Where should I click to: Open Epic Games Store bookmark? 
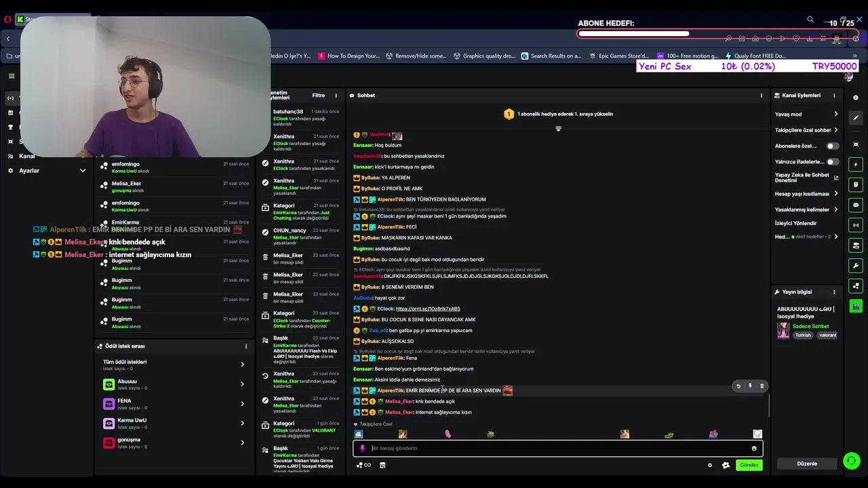(x=618, y=56)
